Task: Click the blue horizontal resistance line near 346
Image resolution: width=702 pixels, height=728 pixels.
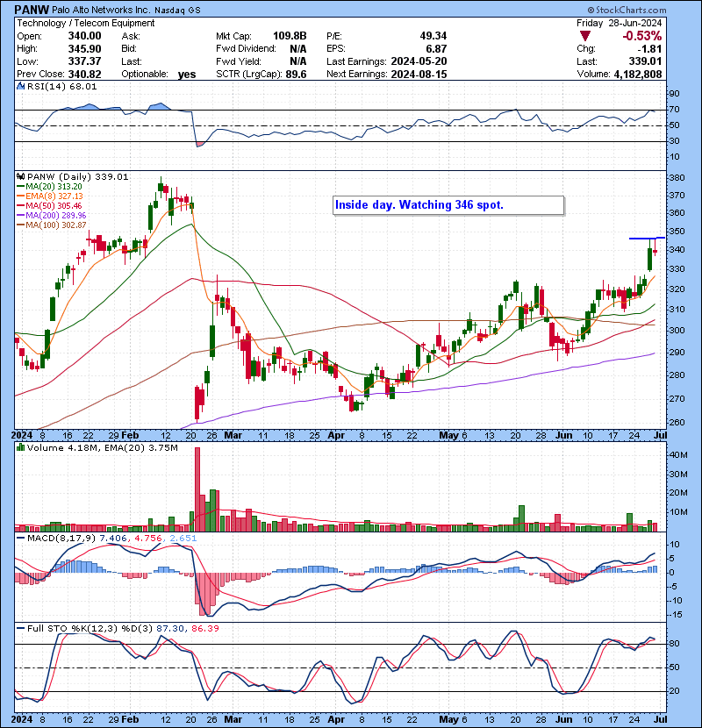Action: coord(647,239)
